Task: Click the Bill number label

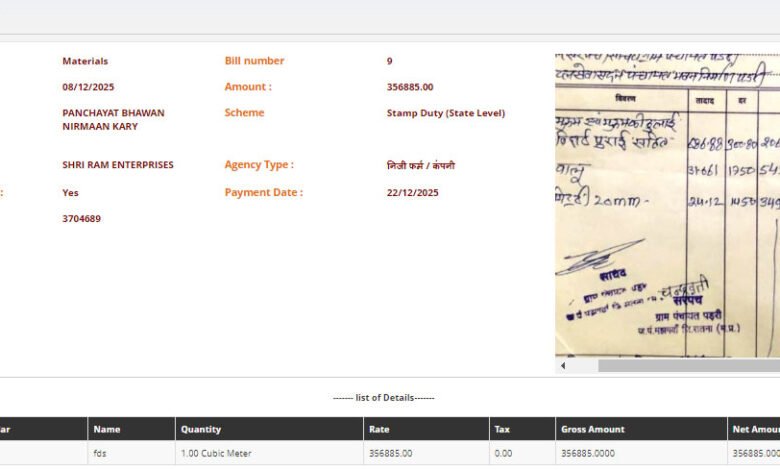Action: pyautogui.click(x=254, y=61)
